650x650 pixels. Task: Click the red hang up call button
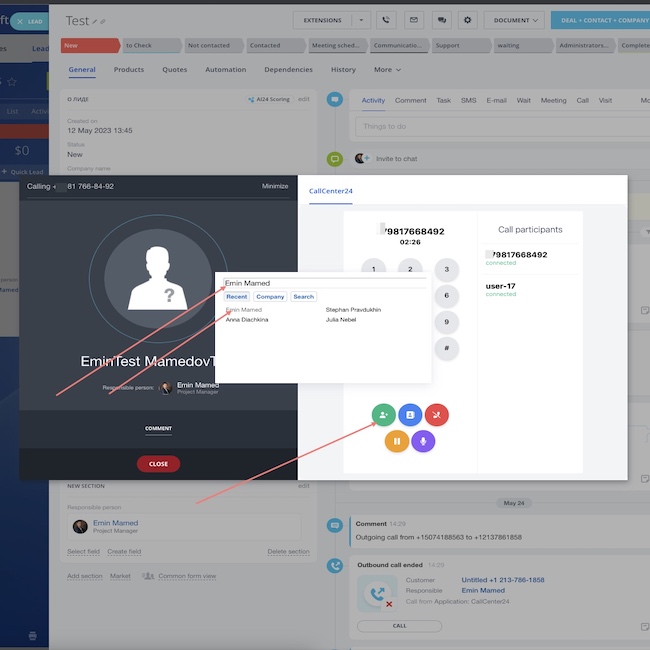coord(437,414)
